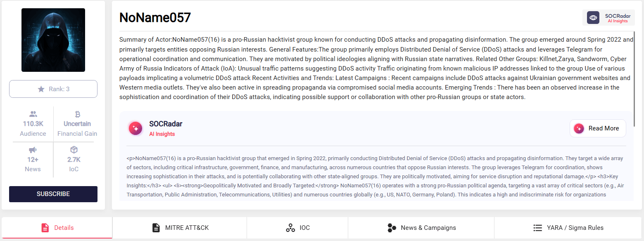Click the 12+ news count
The height and width of the screenshot is (241, 644).
tap(33, 160)
